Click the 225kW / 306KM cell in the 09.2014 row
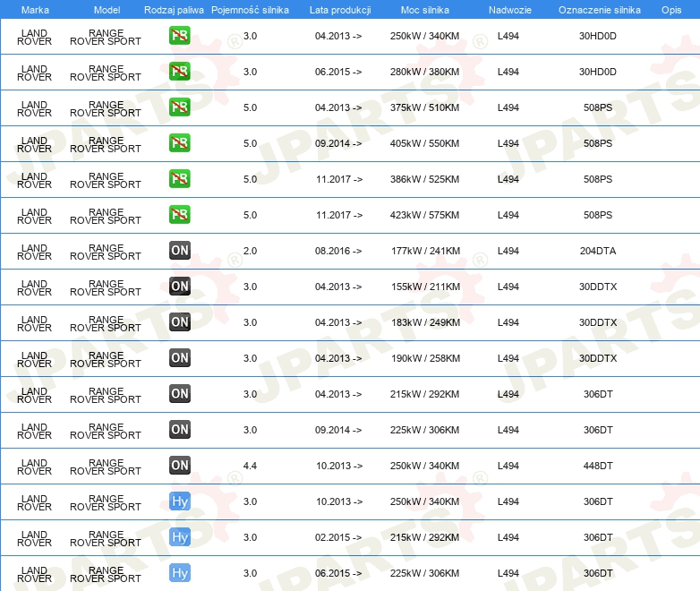 [424, 430]
